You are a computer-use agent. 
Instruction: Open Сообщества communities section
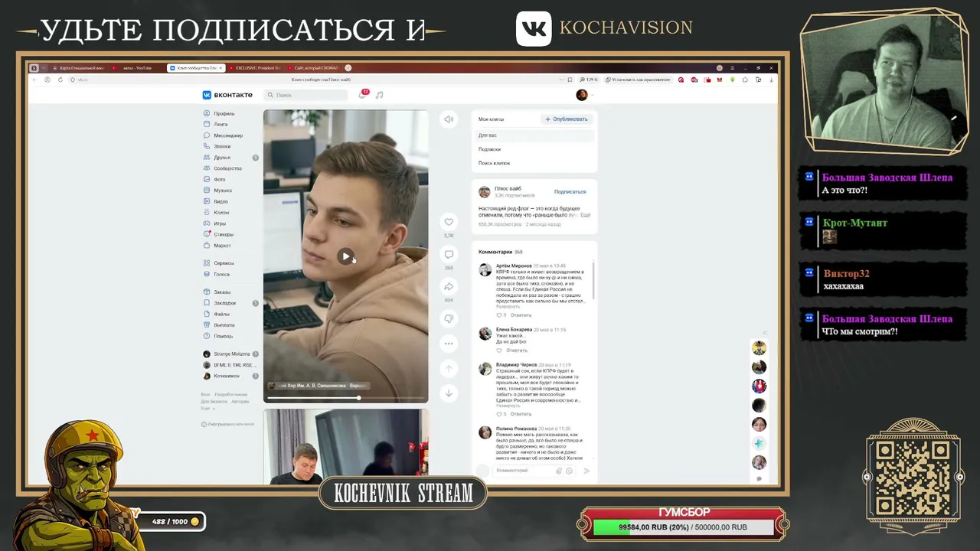point(227,168)
